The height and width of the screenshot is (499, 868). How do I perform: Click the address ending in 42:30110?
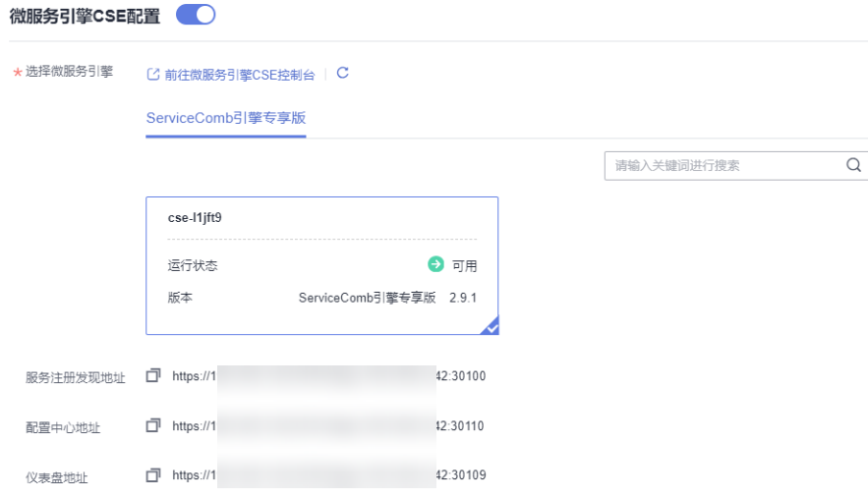(327, 426)
